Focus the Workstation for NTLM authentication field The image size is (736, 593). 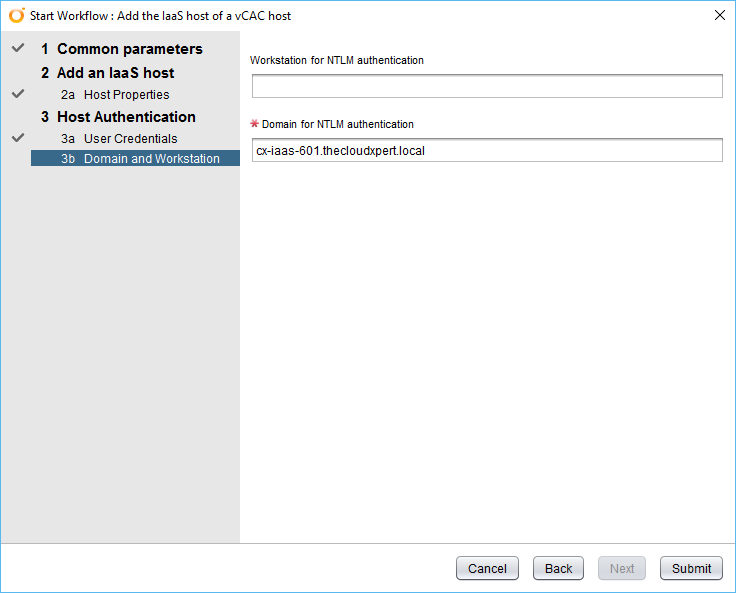(487, 87)
